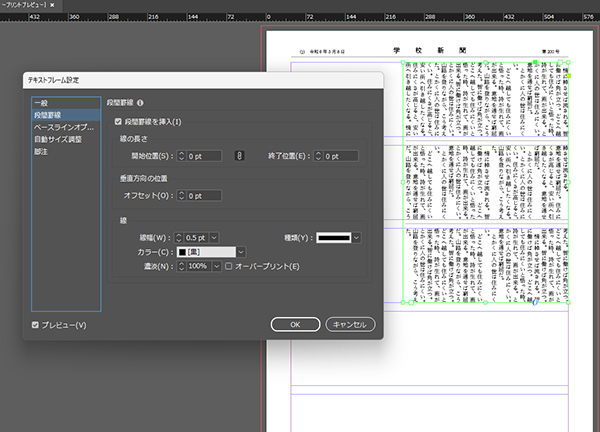
Task: Toggle the プレビュー checkbox
Action: 35,325
